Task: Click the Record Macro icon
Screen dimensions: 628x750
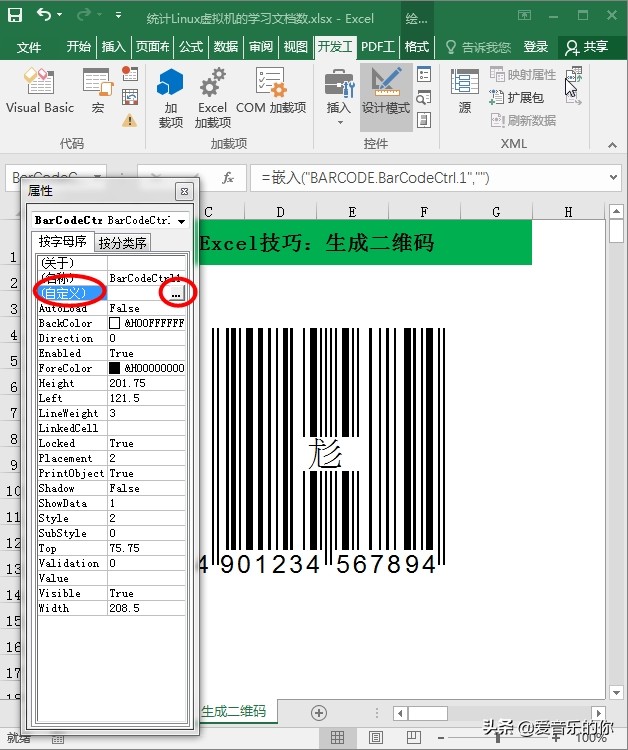Action: click(130, 73)
